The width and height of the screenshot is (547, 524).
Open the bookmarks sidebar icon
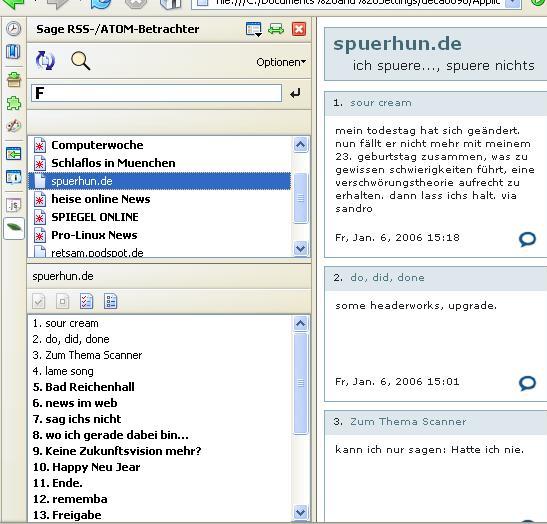coord(13,52)
